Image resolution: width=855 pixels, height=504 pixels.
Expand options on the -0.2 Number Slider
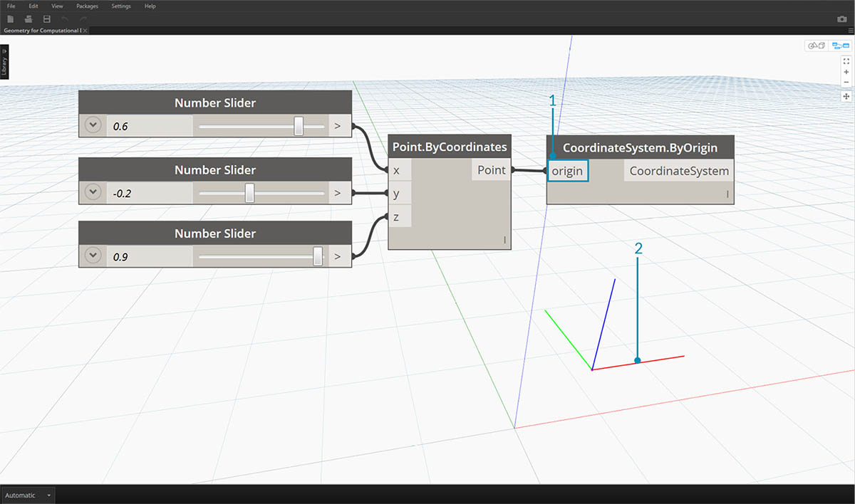(93, 191)
